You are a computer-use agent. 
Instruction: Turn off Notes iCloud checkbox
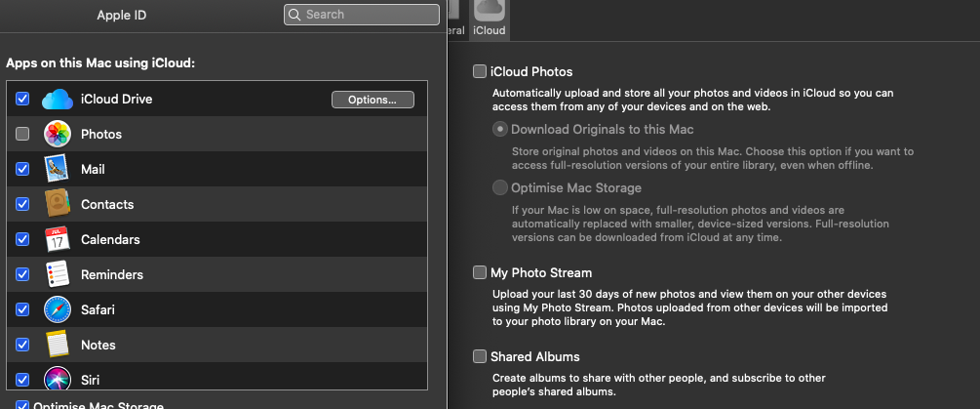point(22,344)
